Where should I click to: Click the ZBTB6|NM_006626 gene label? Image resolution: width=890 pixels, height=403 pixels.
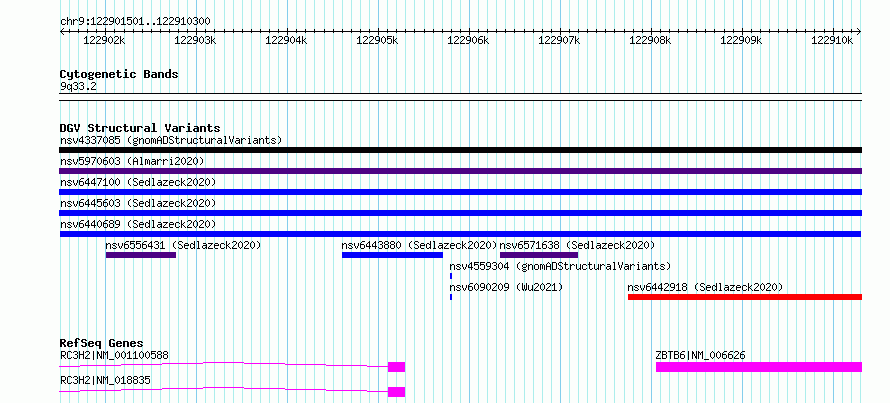pyautogui.click(x=700, y=355)
